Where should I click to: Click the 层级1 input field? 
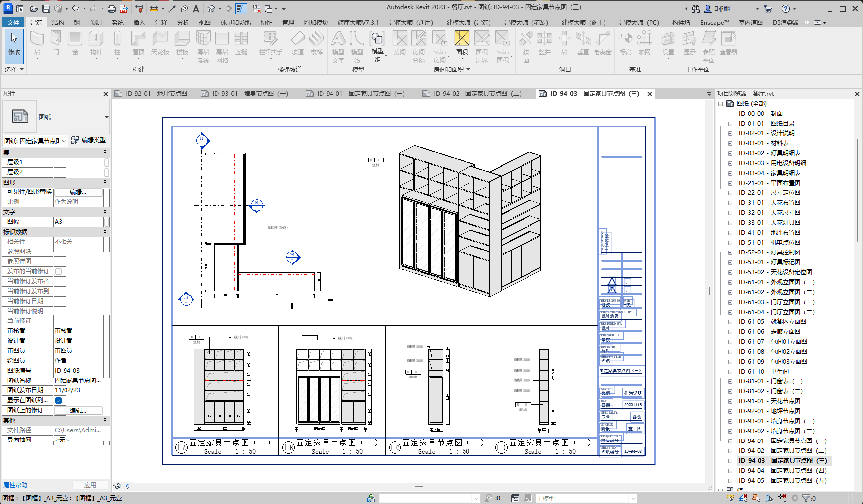pos(78,162)
